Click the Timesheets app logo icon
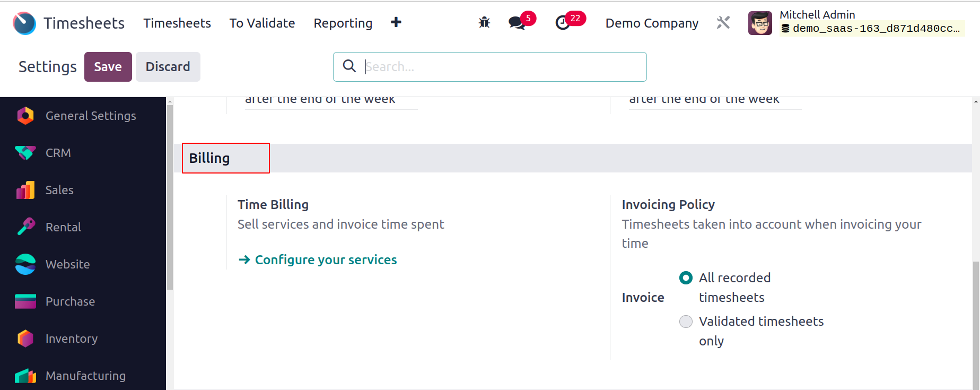980x390 pixels. point(24,23)
